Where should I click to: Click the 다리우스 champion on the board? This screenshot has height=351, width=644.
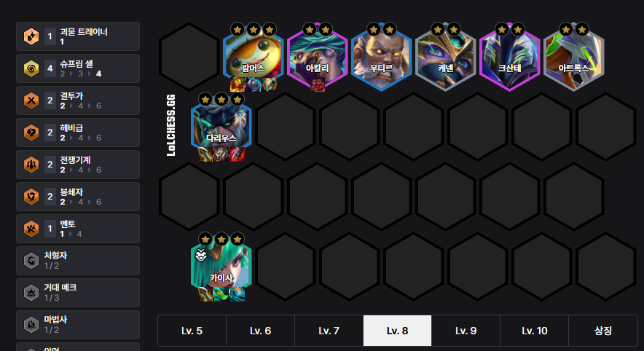coord(221,127)
